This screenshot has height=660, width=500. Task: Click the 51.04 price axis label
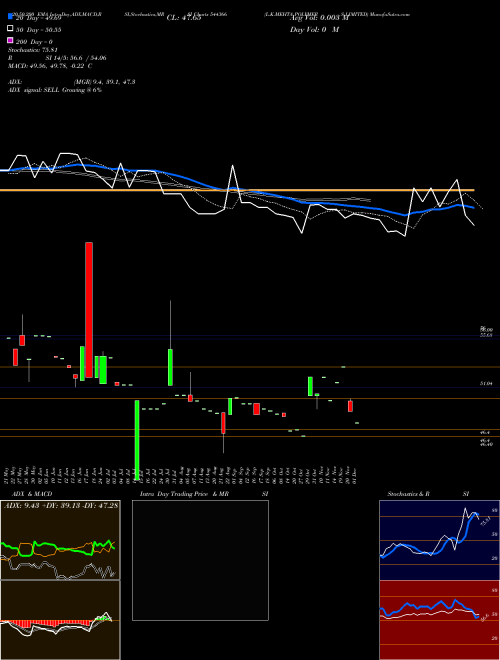pos(486,383)
